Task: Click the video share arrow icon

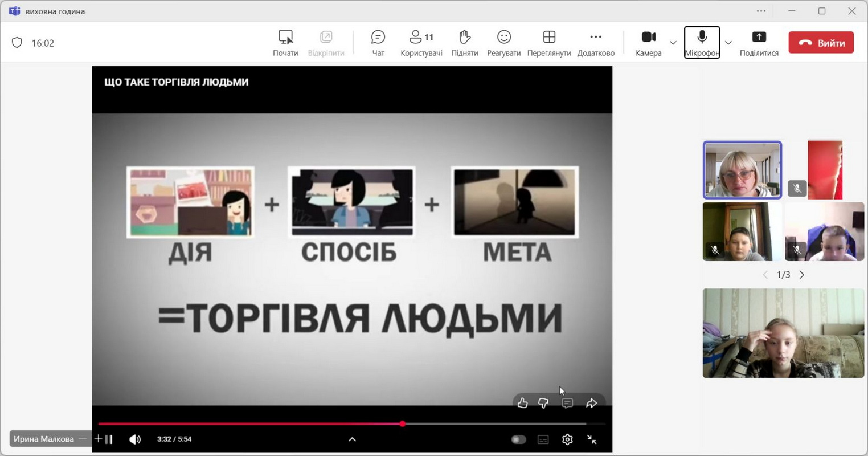Action: click(591, 404)
